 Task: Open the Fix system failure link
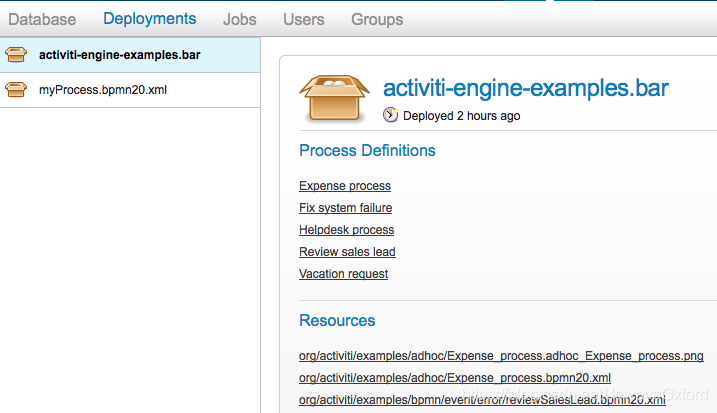pos(345,208)
